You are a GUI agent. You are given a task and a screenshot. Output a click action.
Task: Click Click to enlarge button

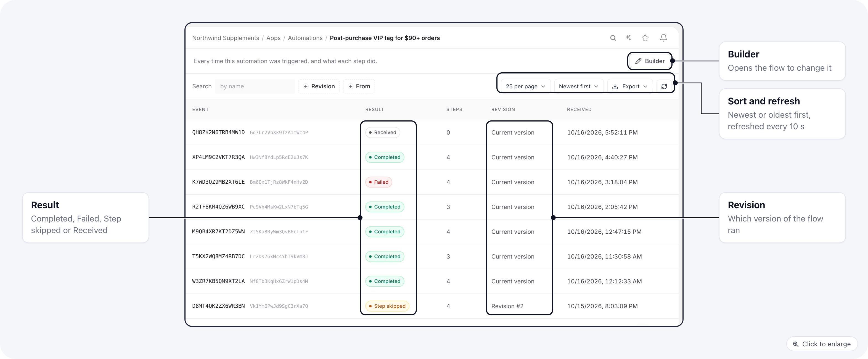822,344
